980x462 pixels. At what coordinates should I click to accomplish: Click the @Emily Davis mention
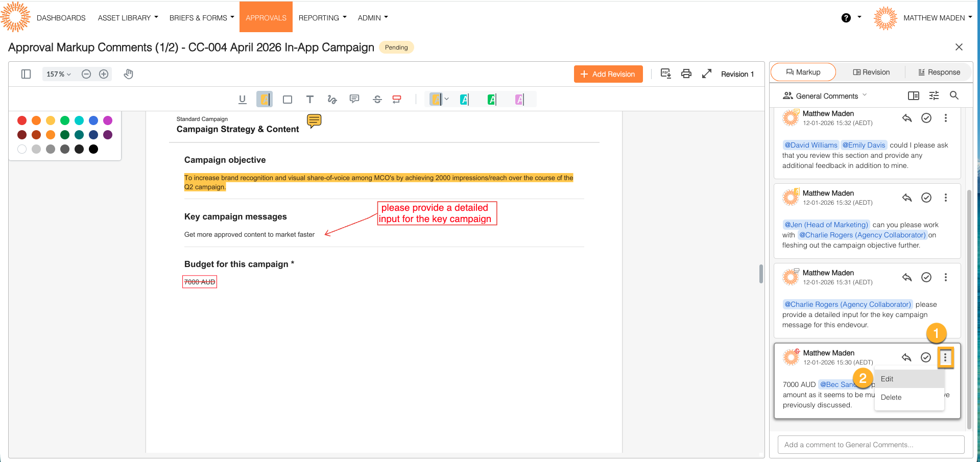tap(864, 145)
